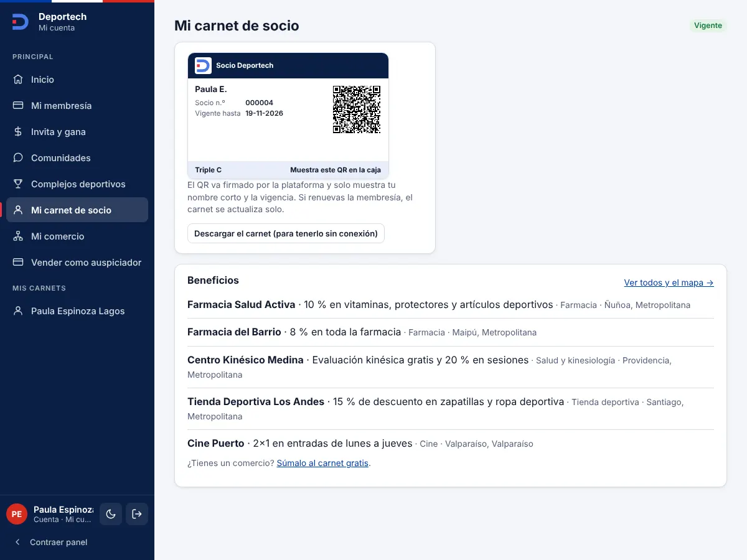This screenshot has width=747, height=560.
Task: Click the person icon beside Mi carnet de socio
Action: tap(18, 210)
